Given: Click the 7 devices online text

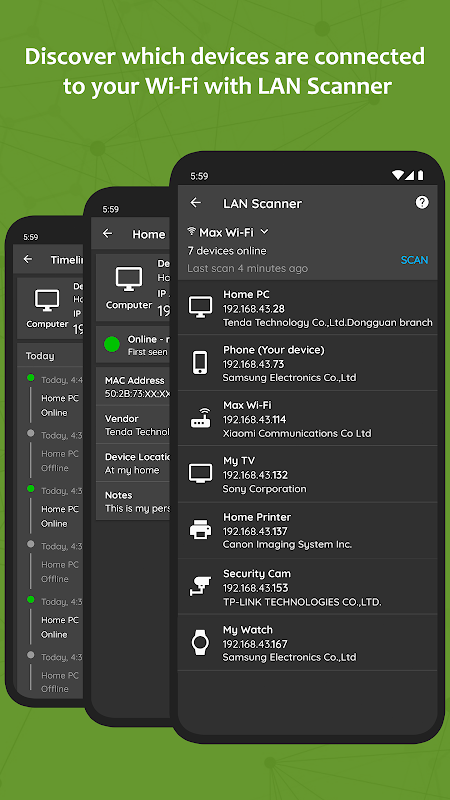Looking at the screenshot, I should click(227, 251).
